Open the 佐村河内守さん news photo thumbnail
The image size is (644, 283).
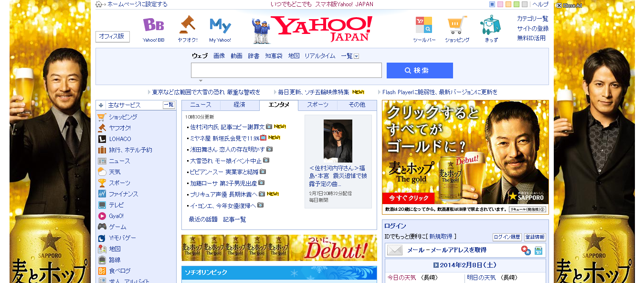coord(338,141)
